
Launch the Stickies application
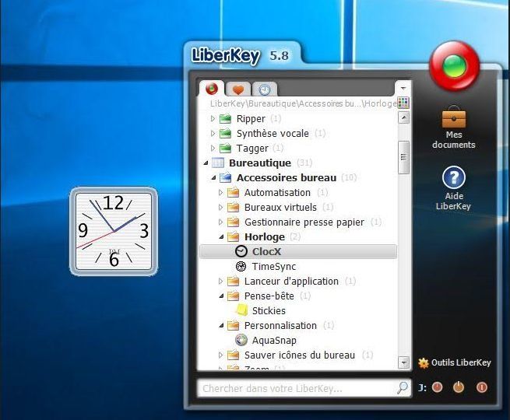[269, 311]
